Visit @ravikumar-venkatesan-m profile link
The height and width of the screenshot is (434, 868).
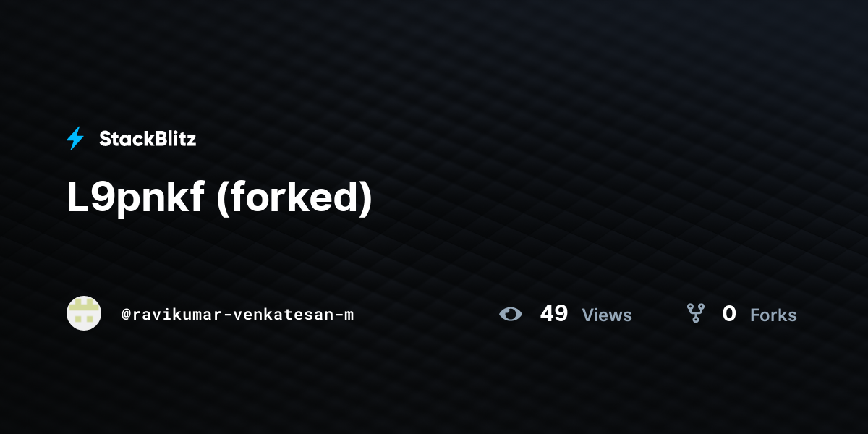pyautogui.click(x=238, y=315)
